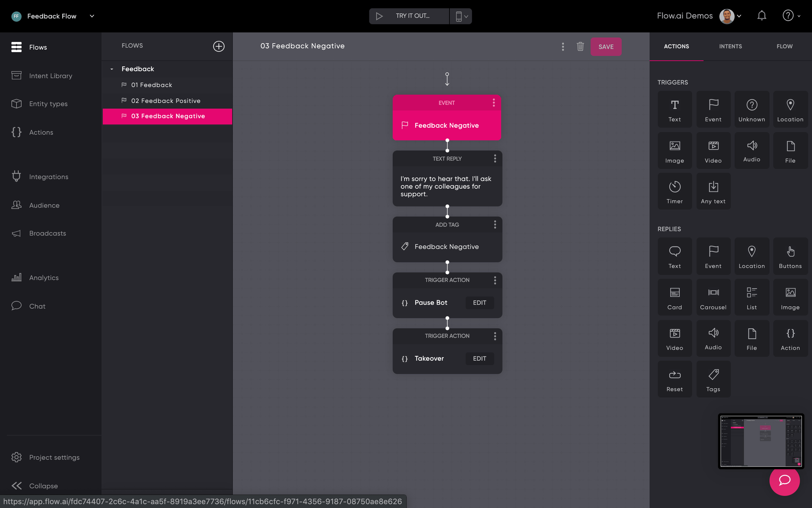Screen dimensions: 812x508
Task: Add a new flow with the plus icon
Action: coord(219,46)
